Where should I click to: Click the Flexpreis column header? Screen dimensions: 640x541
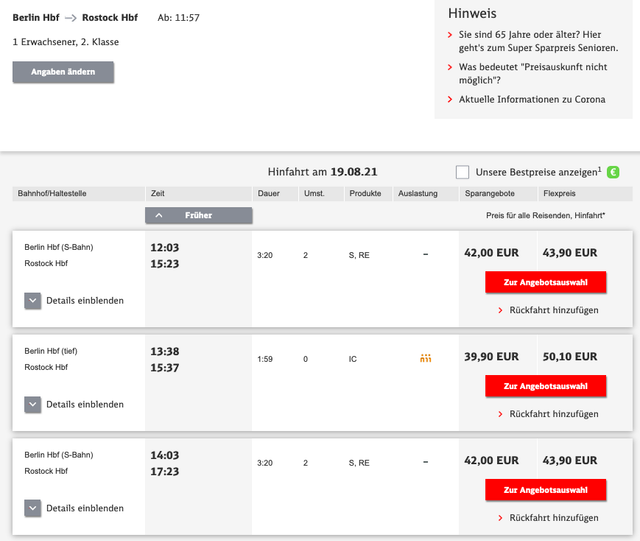[x=559, y=193]
